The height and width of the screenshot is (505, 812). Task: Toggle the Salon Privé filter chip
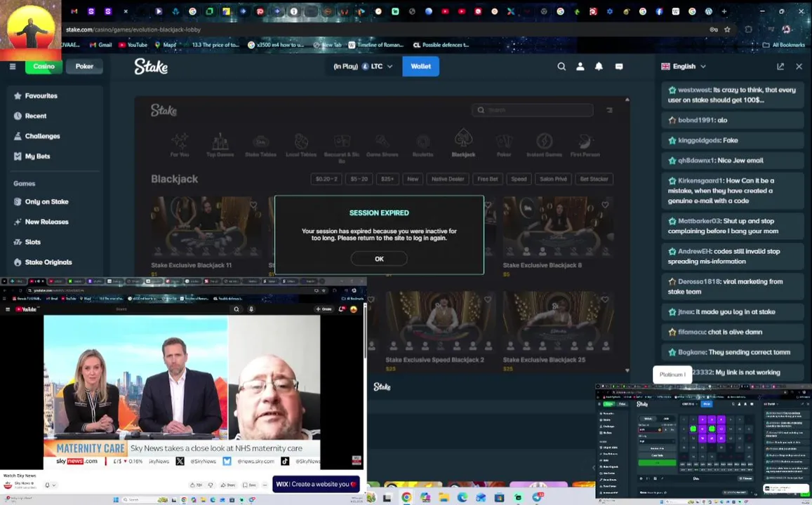[x=553, y=179]
